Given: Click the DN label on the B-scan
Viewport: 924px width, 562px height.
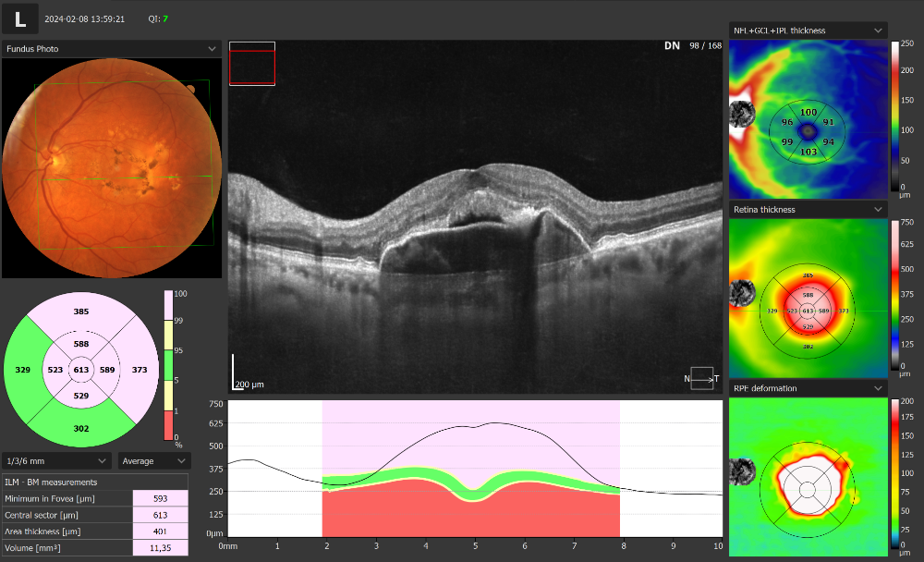Looking at the screenshot, I should 672,46.
